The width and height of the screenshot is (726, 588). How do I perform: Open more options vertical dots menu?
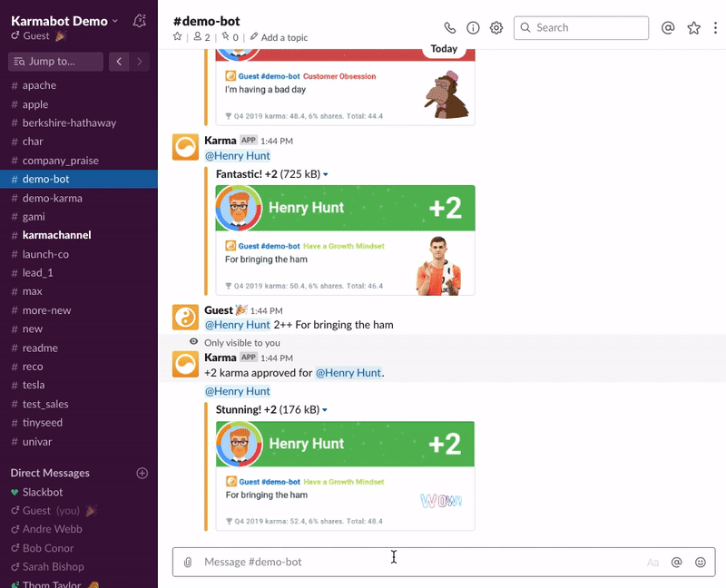point(715,28)
